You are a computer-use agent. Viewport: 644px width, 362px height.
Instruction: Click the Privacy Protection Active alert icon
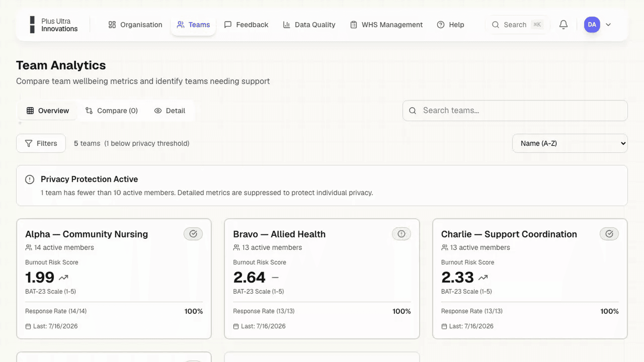(30, 180)
